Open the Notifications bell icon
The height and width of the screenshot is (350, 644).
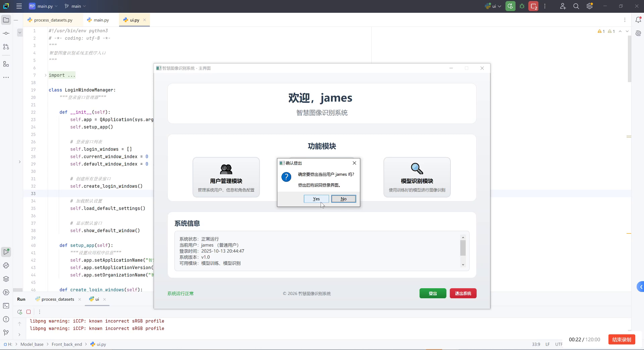(638, 20)
